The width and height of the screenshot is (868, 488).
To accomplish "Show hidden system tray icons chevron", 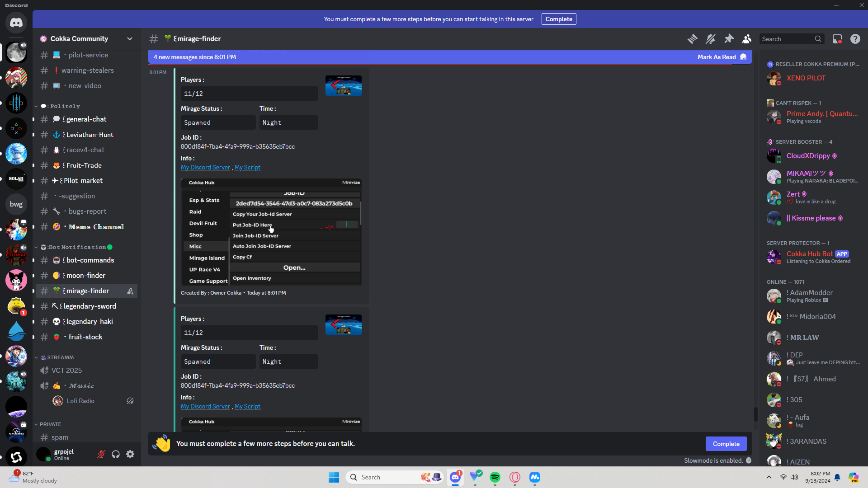I will pyautogui.click(x=769, y=477).
